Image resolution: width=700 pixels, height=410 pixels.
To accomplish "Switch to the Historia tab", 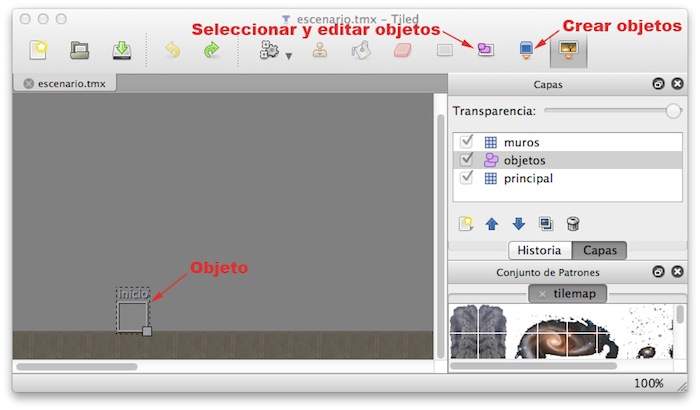I will (539, 250).
